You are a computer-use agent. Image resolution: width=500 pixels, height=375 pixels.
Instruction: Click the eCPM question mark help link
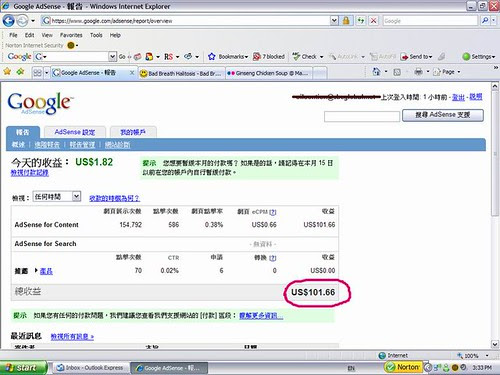point(273,212)
